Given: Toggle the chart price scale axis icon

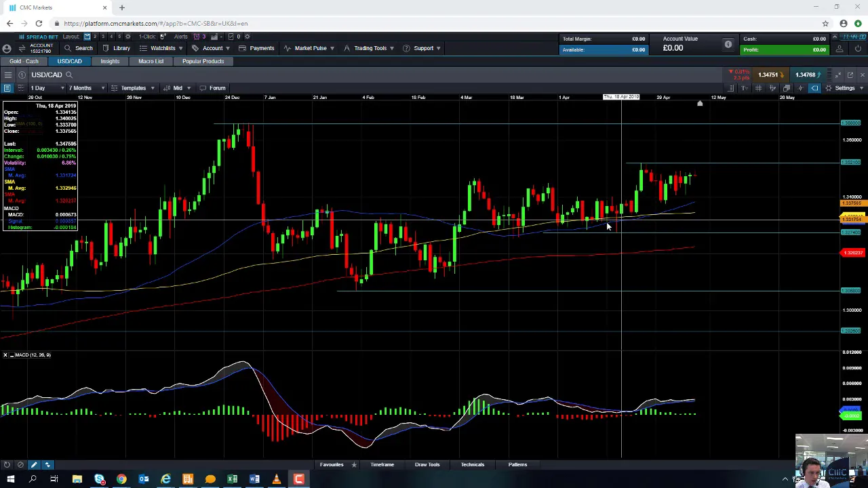Looking at the screenshot, I should [x=772, y=88].
